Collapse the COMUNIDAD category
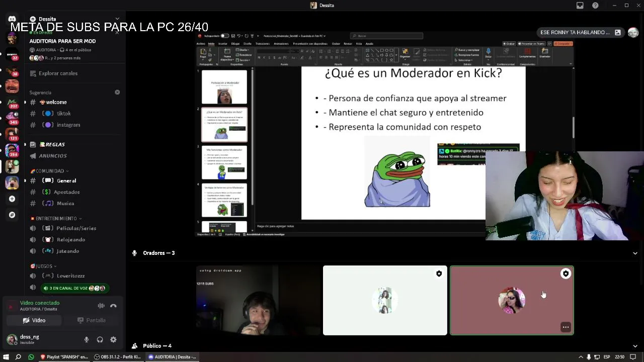The image size is (644, 362). pos(50,171)
